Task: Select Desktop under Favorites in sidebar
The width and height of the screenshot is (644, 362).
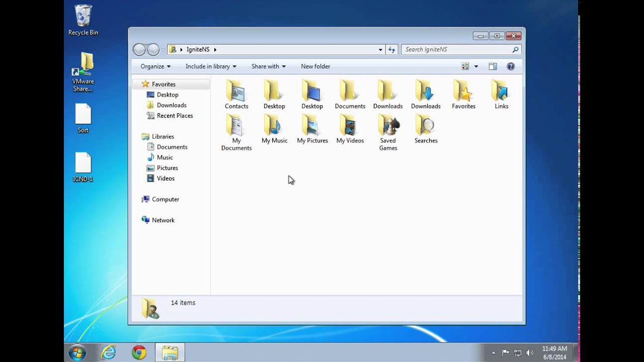Action: [168, 95]
